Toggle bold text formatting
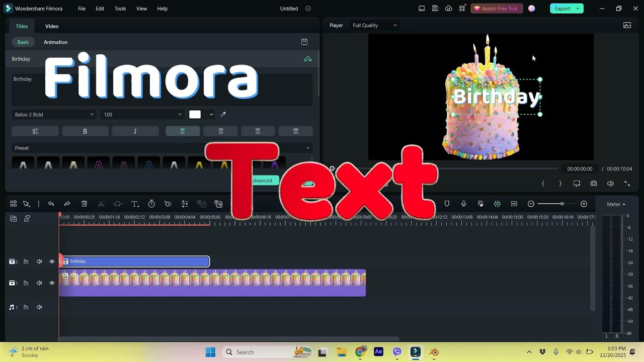The image size is (644, 362). [x=85, y=131]
